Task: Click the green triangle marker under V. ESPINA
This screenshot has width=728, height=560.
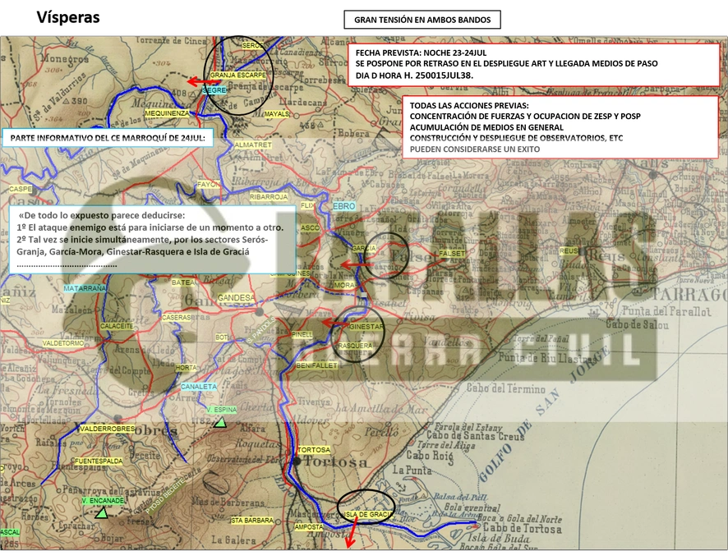Action: (x=220, y=422)
